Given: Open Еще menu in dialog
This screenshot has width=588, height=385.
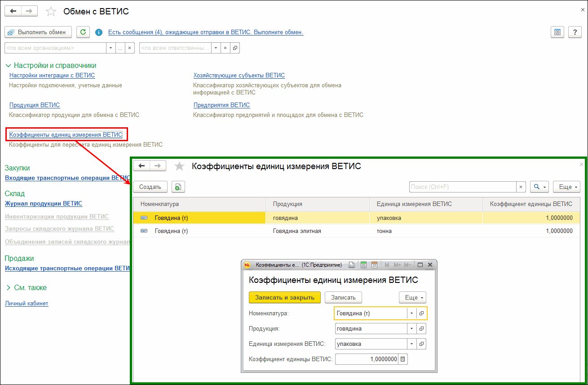Looking at the screenshot, I should (412, 297).
